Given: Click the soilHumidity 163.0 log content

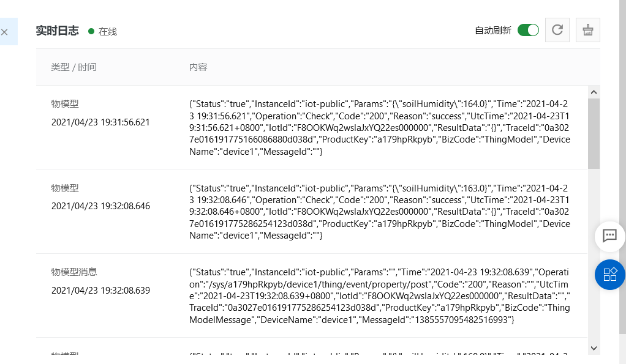Looking at the screenshot, I should 379,212.
